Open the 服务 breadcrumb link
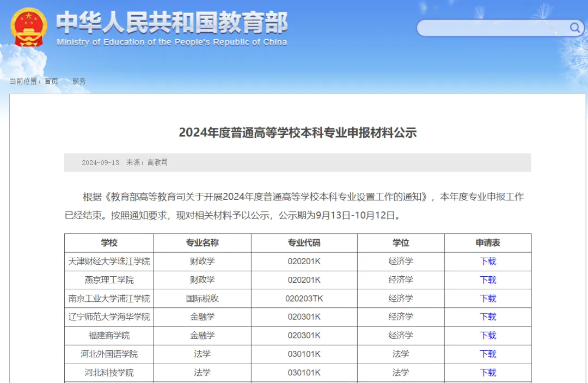This screenshot has width=588, height=383. pos(79,81)
